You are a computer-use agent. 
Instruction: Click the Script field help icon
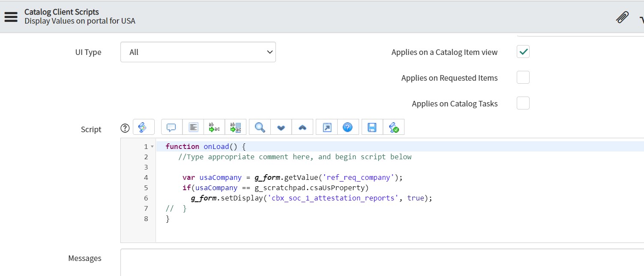[125, 128]
